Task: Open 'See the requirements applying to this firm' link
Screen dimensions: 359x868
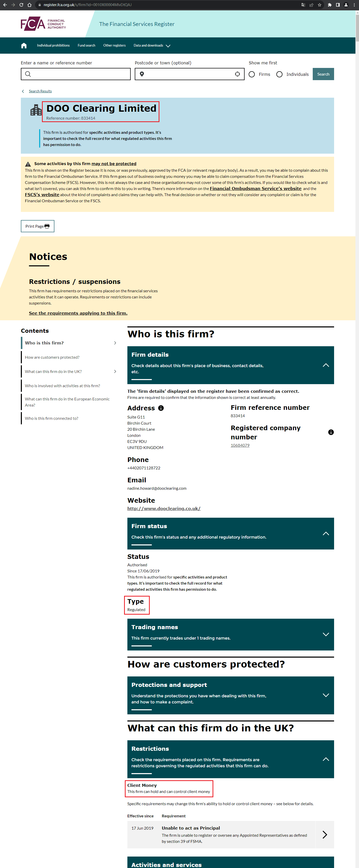Action: [x=78, y=313]
